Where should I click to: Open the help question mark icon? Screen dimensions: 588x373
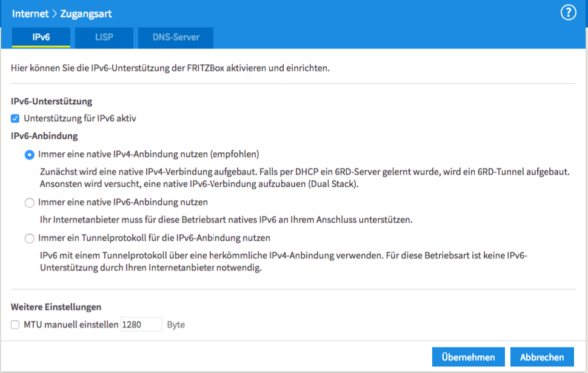(x=568, y=13)
